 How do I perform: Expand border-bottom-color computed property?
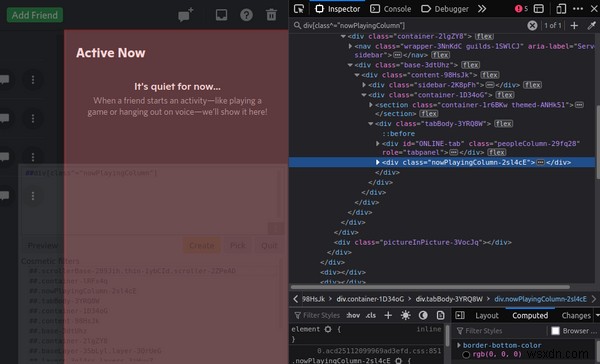click(x=458, y=345)
